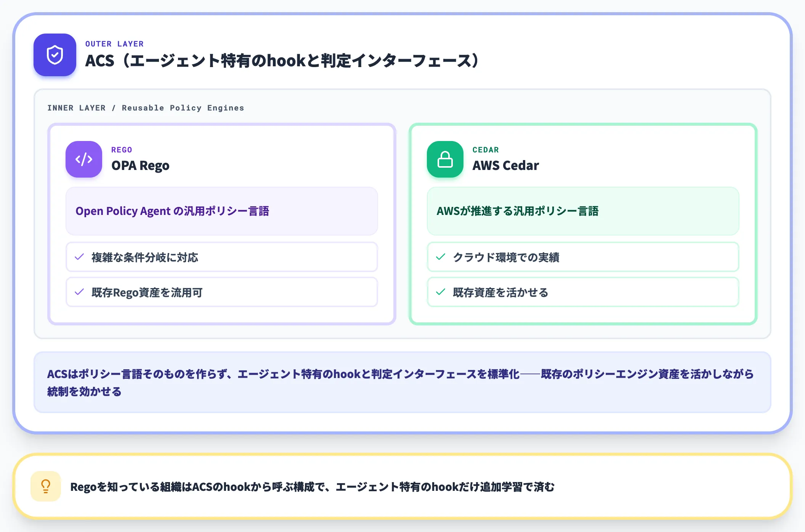805x532 pixels.
Task: Click the summary beginning ACSはポリシー言語そのものを作らず
Action: click(402, 382)
